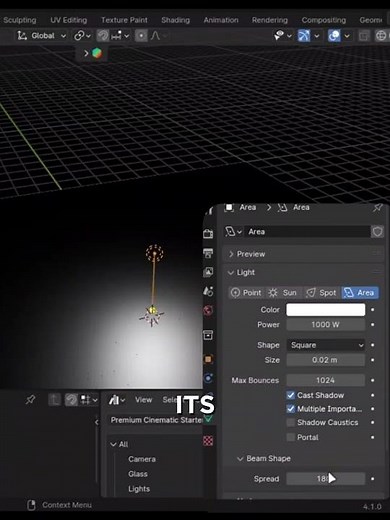This screenshot has width=390, height=520.
Task: Open the gizmo options dropdown arrow
Action: [317, 36]
